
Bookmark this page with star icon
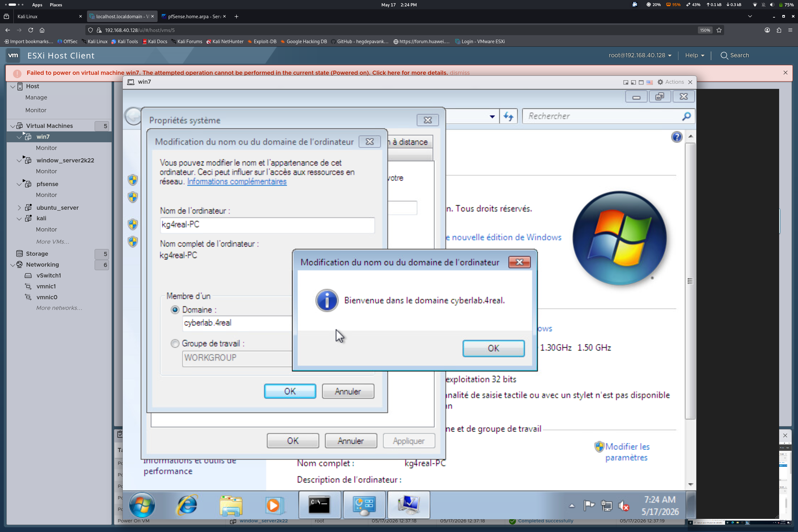click(719, 30)
